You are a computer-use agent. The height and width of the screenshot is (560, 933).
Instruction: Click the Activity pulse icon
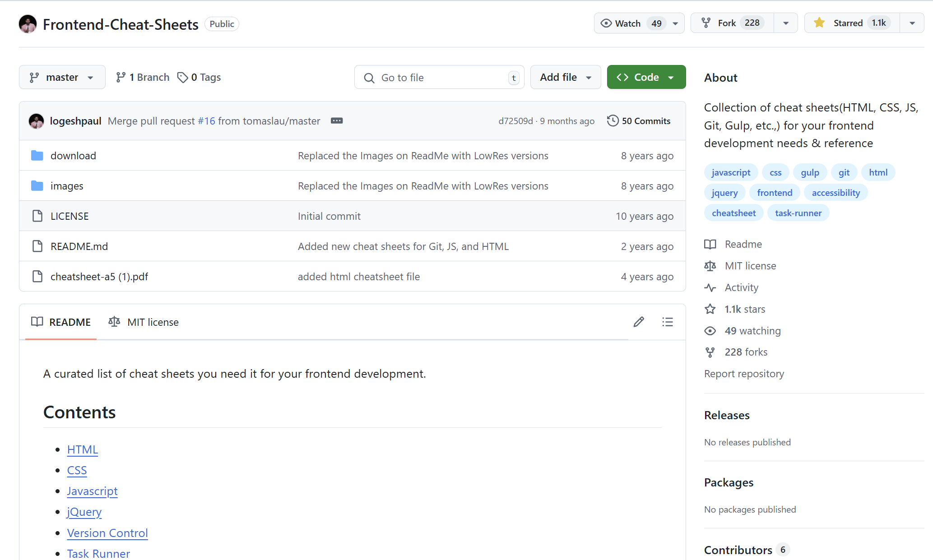click(x=710, y=287)
